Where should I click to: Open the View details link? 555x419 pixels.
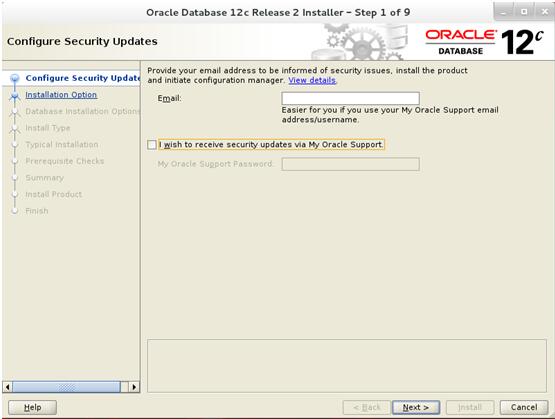(x=312, y=80)
